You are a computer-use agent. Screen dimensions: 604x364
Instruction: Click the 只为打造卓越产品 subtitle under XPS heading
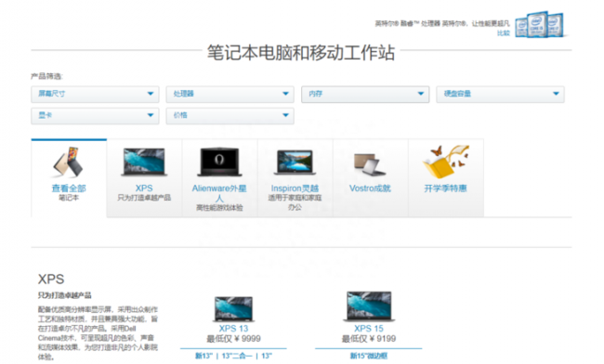tap(65, 295)
